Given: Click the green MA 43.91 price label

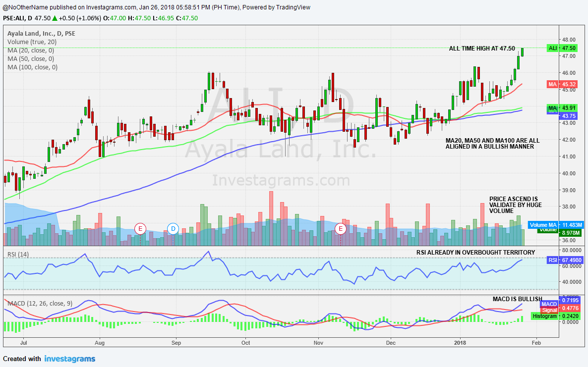Looking at the screenshot, I should click(562, 108).
